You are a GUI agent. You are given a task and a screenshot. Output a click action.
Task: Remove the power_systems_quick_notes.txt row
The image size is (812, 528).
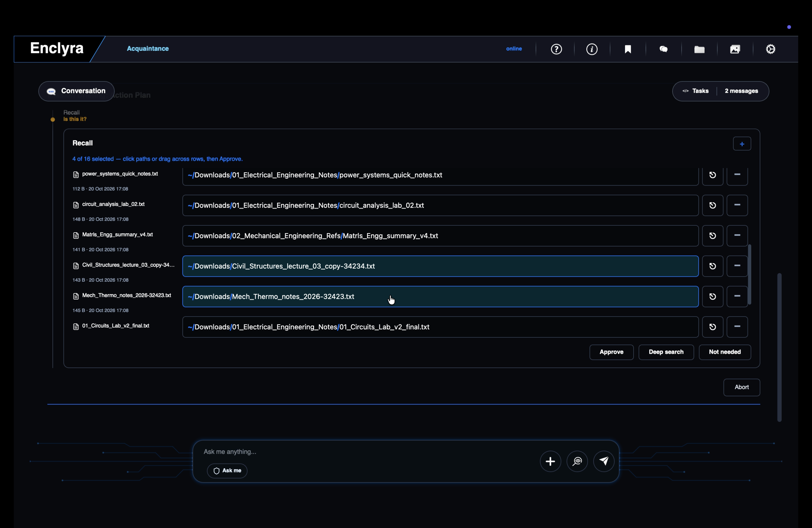pos(737,175)
